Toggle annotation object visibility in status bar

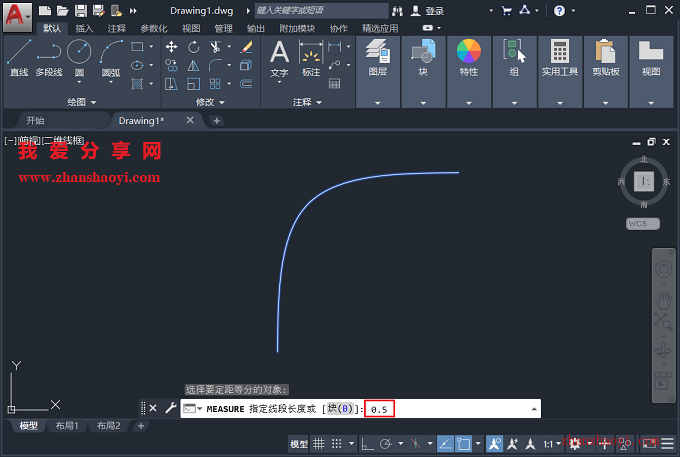click(x=494, y=444)
